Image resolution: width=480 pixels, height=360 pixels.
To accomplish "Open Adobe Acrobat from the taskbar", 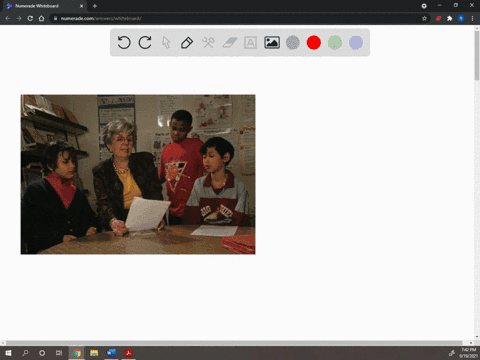I will point(128,353).
